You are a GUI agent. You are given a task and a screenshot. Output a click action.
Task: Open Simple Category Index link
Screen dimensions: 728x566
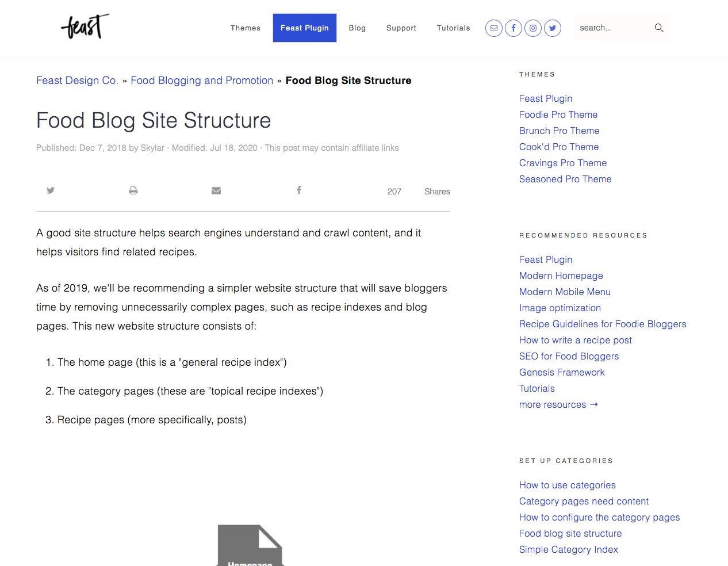tap(568, 549)
